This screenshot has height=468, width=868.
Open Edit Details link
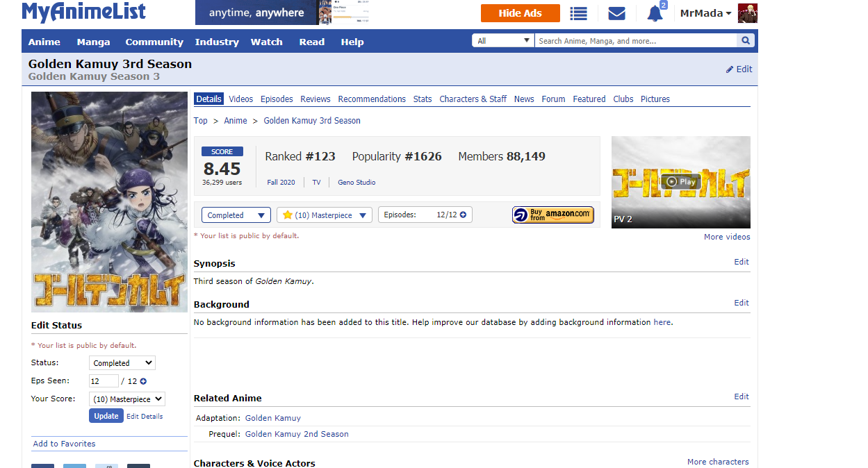tap(145, 417)
